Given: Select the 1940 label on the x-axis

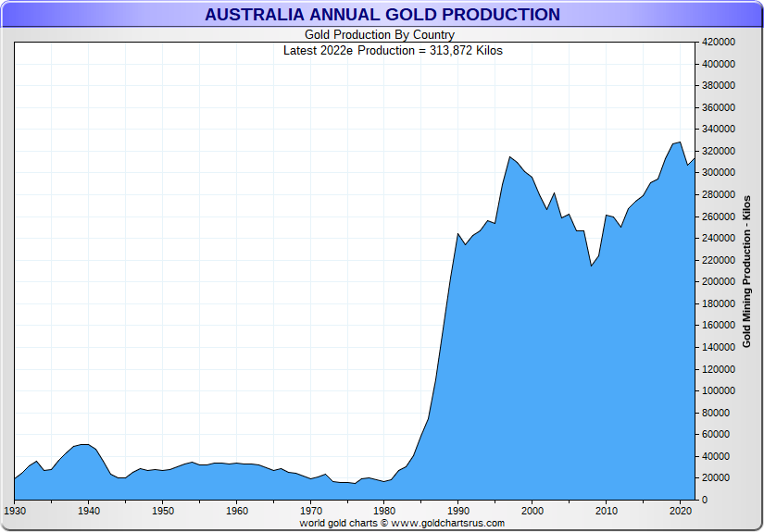Looking at the screenshot, I should click(x=89, y=510).
